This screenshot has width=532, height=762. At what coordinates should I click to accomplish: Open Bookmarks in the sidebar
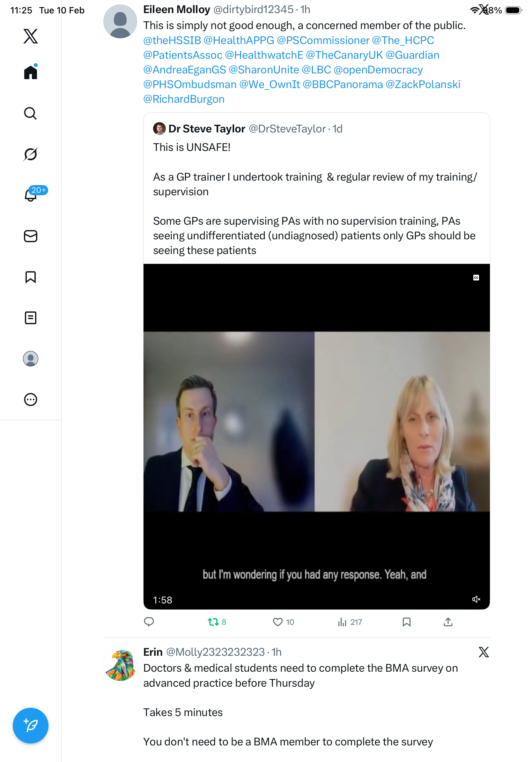pos(31,277)
